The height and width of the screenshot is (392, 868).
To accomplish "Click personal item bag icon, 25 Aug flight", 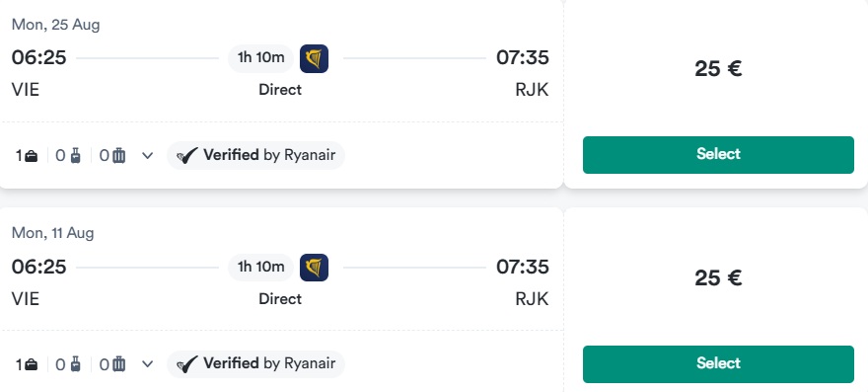I will 32,156.
